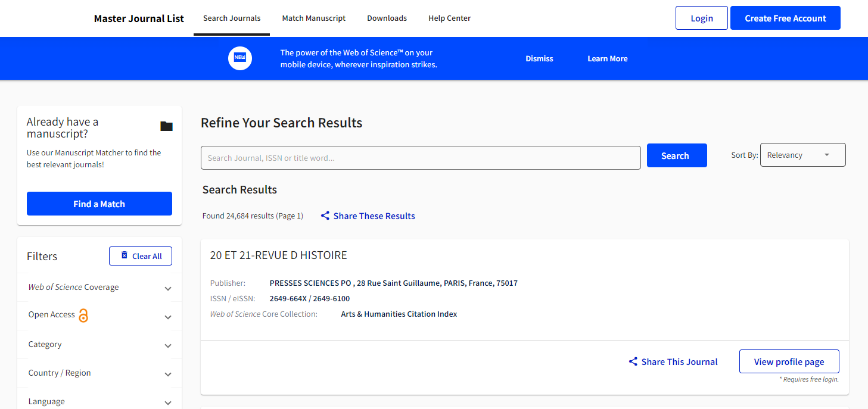The height and width of the screenshot is (409, 868).
Task: Click Learn More in the banner
Action: pos(608,58)
